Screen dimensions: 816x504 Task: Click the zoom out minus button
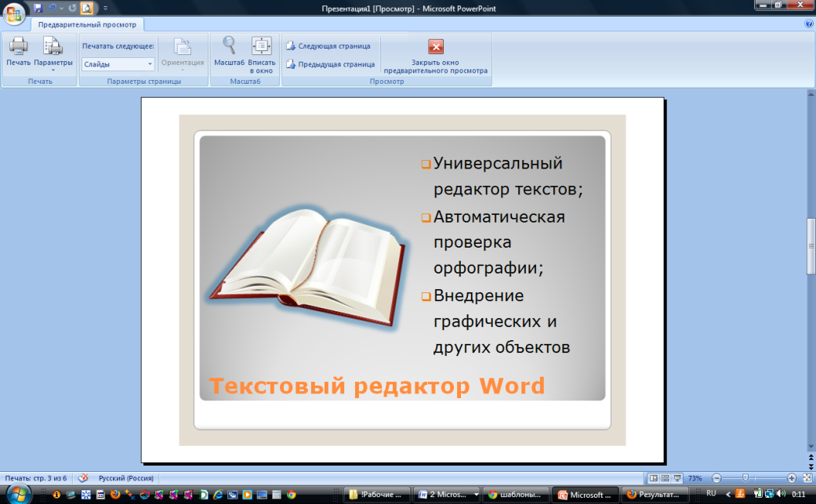716,478
